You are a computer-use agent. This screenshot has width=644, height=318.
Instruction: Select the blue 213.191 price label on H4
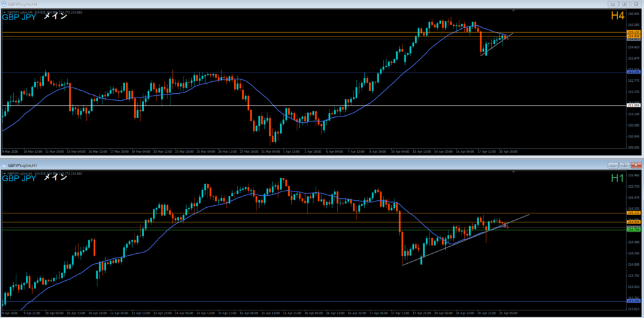633,72
